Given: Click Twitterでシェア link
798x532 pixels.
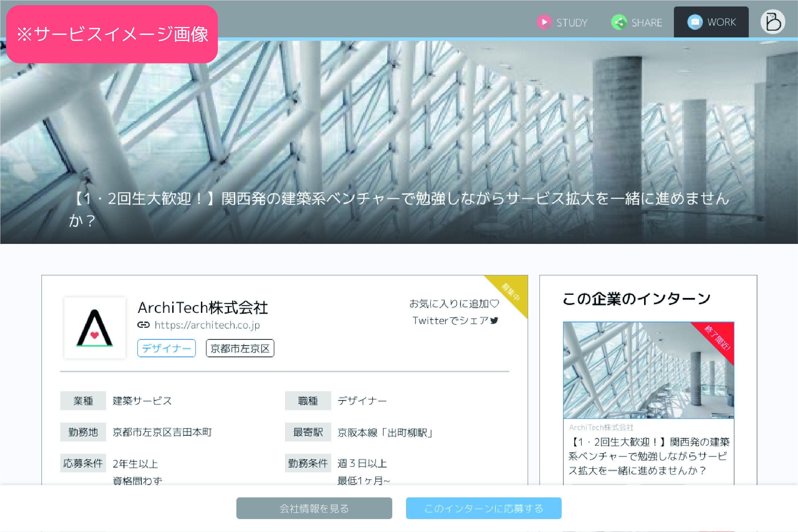Looking at the screenshot, I should tap(450, 320).
